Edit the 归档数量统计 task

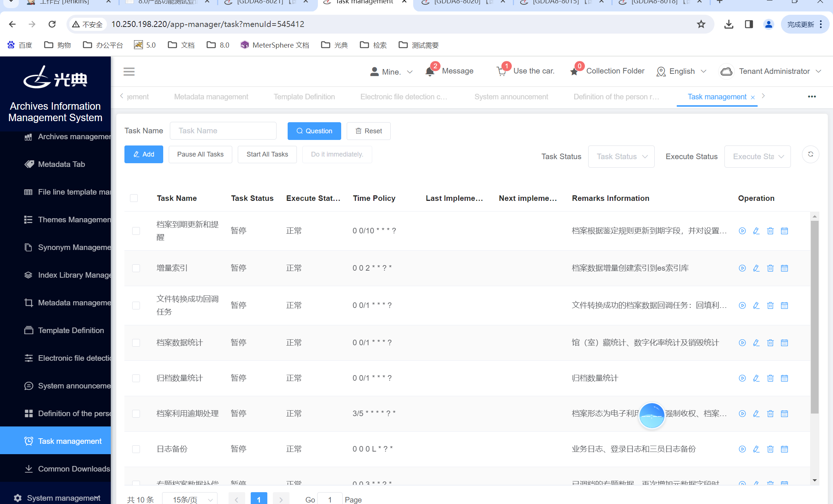tap(756, 378)
